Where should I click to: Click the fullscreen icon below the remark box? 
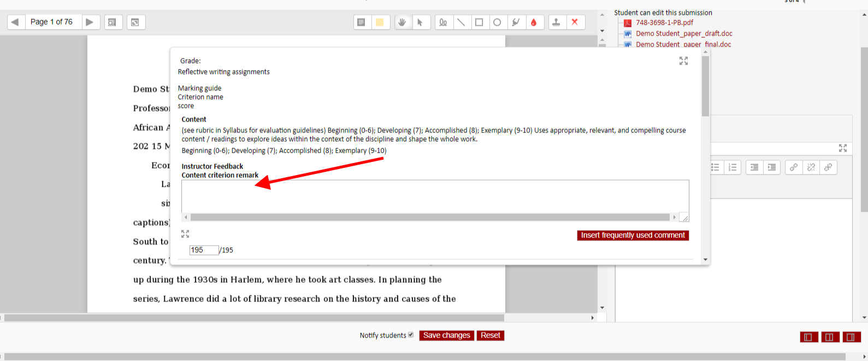coord(185,234)
